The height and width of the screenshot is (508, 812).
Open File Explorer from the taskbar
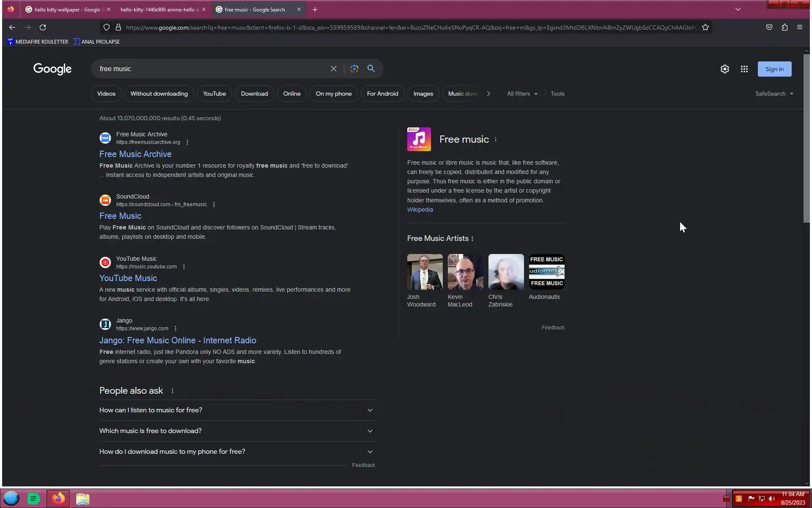click(83, 499)
